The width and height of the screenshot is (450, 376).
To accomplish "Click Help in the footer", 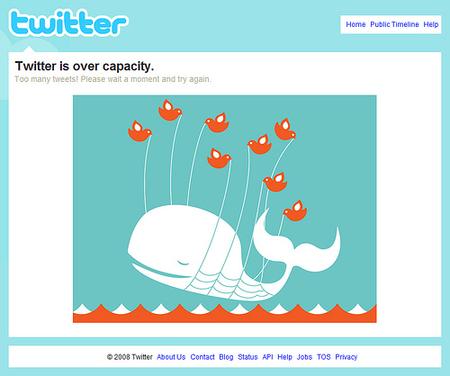I will tap(285, 357).
